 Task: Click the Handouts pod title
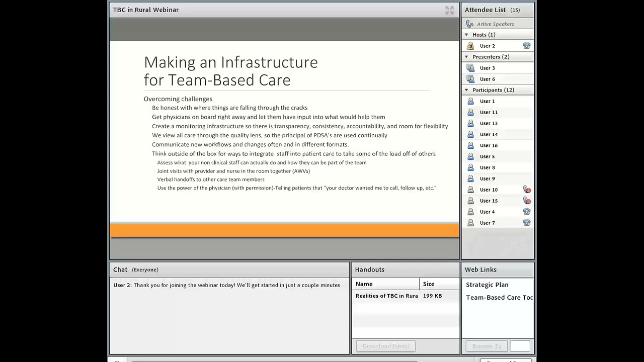pyautogui.click(x=370, y=269)
